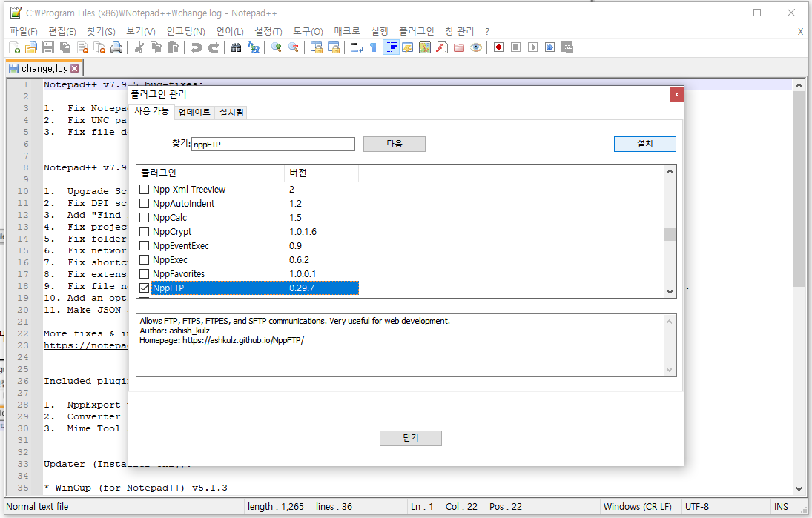This screenshot has height=518, width=812.
Task: Close current document toolbar icon
Action: pyautogui.click(x=82, y=47)
